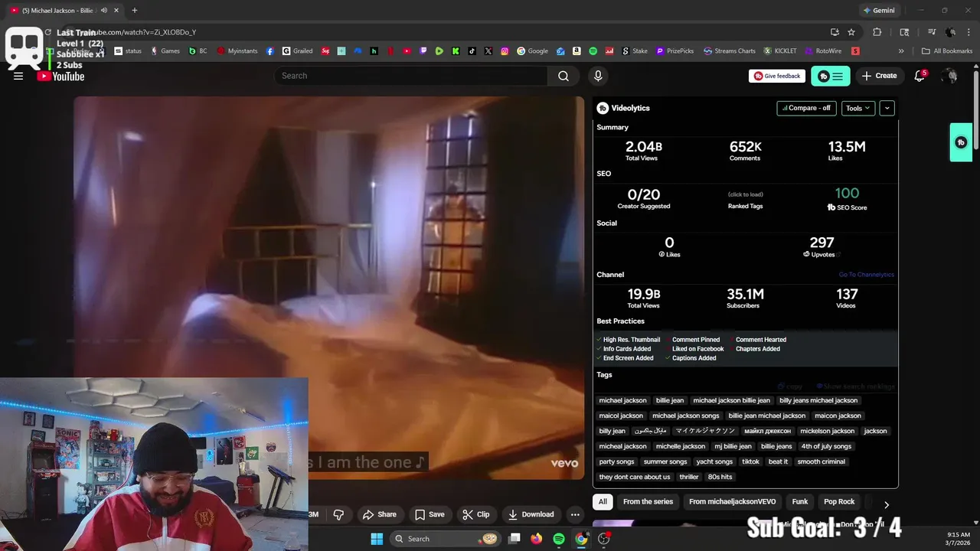Open a new Chrome tab

pos(135,11)
